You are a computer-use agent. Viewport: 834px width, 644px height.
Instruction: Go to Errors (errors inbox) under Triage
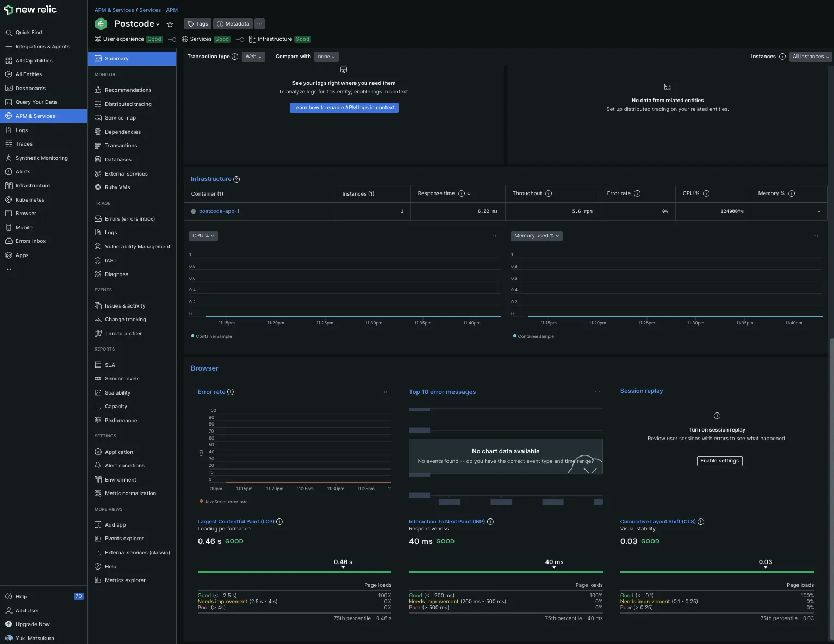click(130, 219)
